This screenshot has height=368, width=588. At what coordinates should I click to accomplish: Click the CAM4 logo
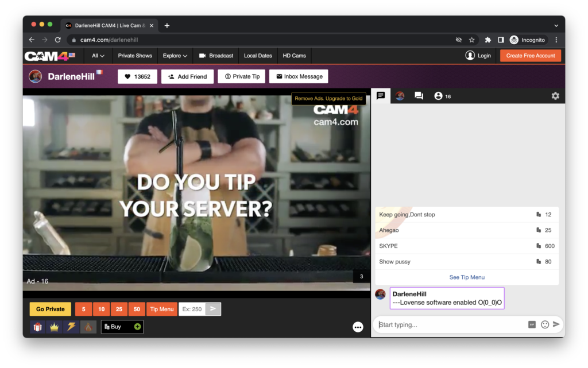(50, 56)
